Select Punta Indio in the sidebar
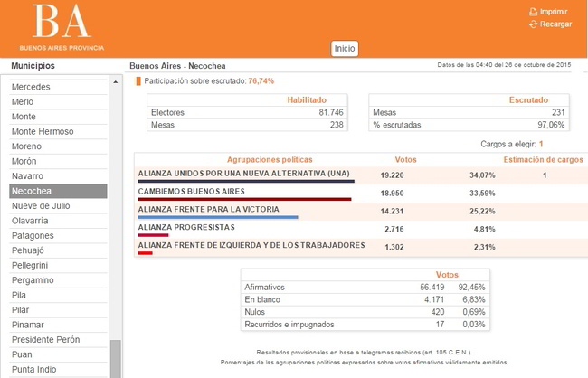This screenshot has height=378, width=588. (x=33, y=369)
